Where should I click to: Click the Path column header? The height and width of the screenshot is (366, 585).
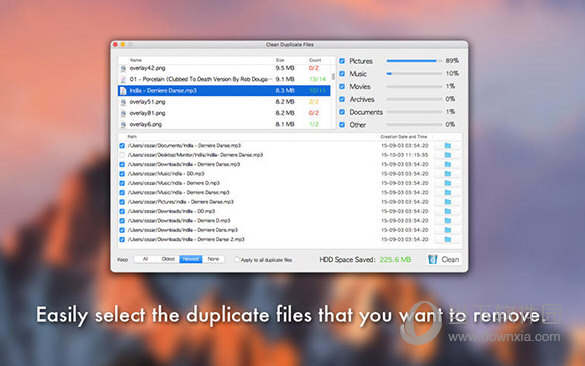(x=132, y=137)
